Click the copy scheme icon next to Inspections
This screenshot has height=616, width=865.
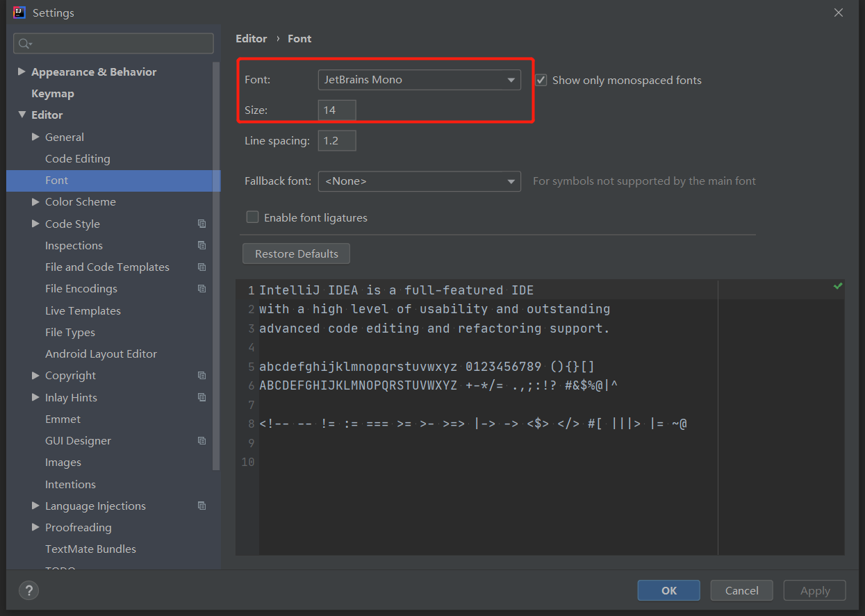201,245
